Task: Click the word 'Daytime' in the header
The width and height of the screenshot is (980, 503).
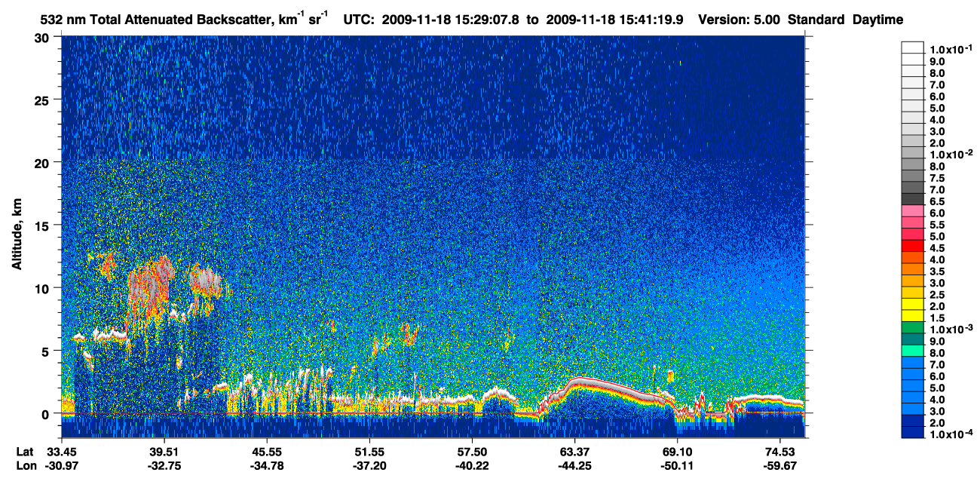Action: pos(877,20)
